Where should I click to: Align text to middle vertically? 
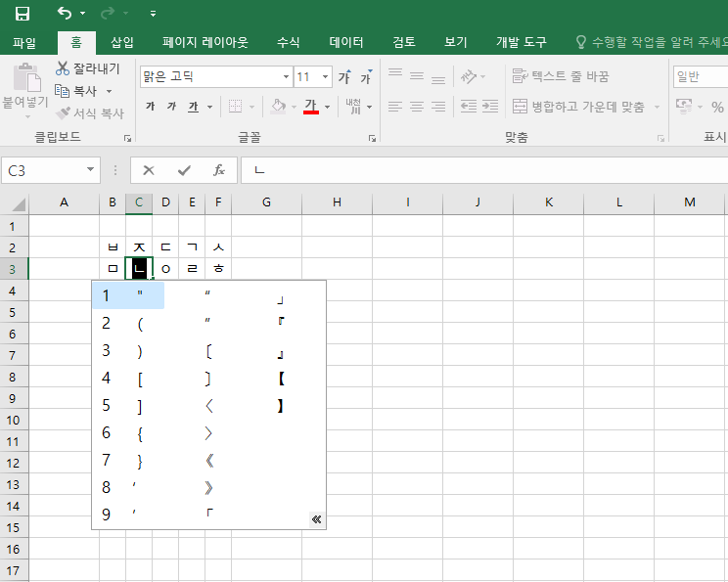[417, 76]
